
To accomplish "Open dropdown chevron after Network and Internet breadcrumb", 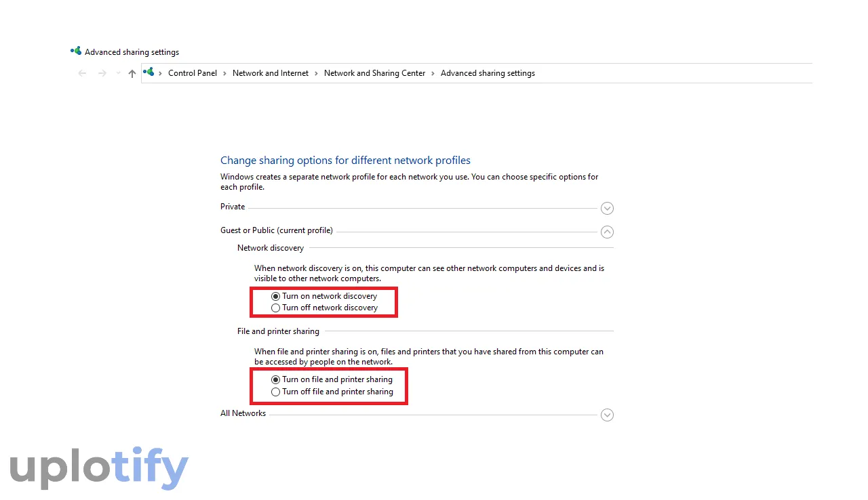I will click(x=316, y=73).
